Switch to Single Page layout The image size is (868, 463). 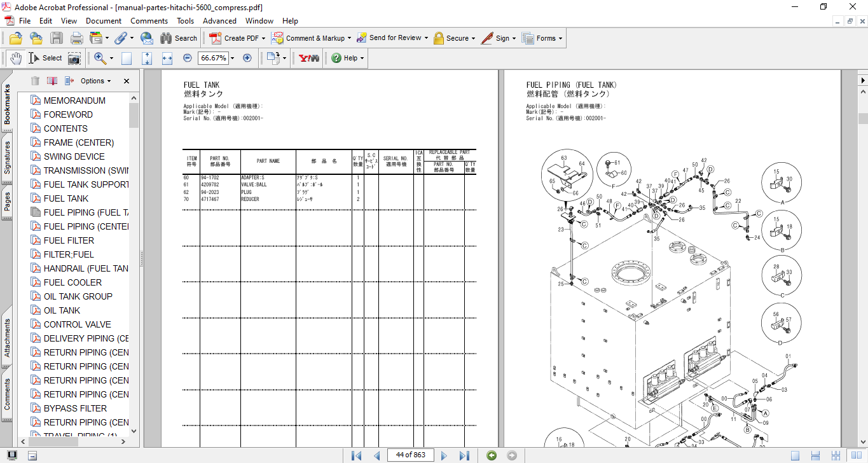point(795,455)
